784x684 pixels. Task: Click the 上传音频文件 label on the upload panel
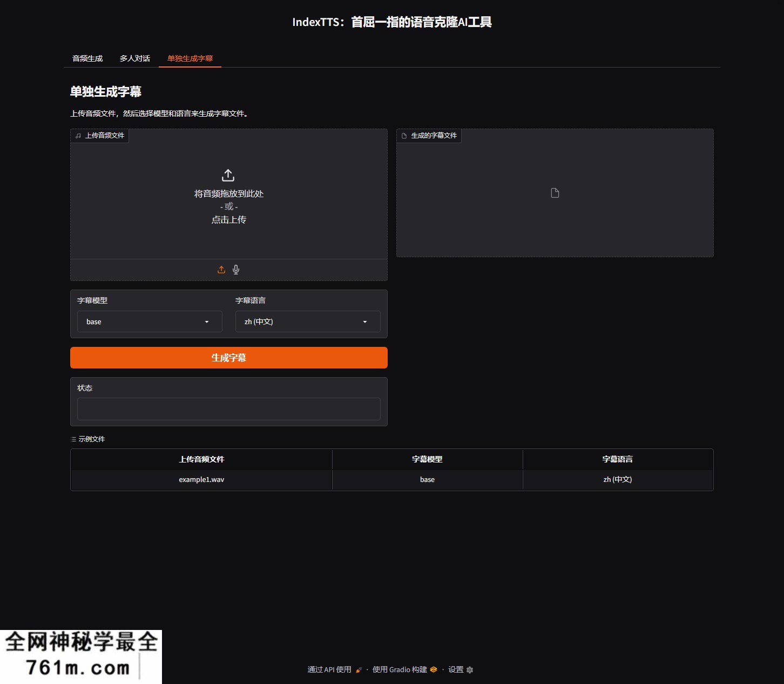pos(100,136)
